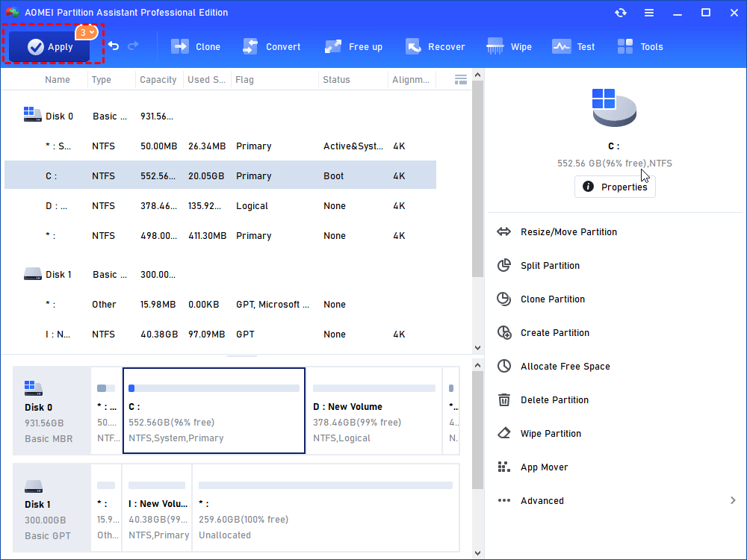Sort by the Status column header
This screenshot has width=747, height=560.
coord(336,80)
